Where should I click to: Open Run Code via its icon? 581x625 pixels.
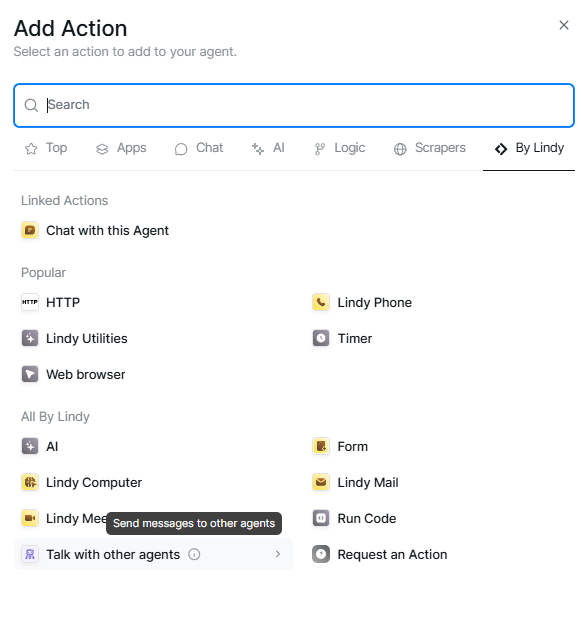click(x=321, y=518)
